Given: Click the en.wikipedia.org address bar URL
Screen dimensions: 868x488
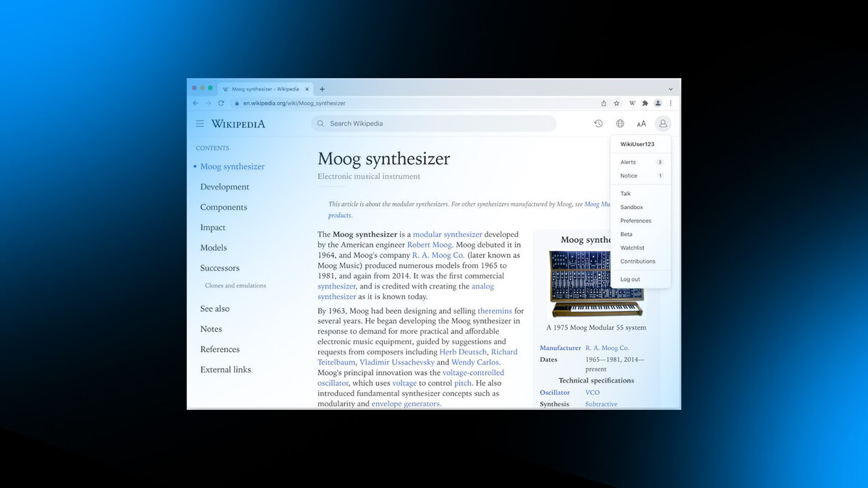Looking at the screenshot, I should 294,103.
